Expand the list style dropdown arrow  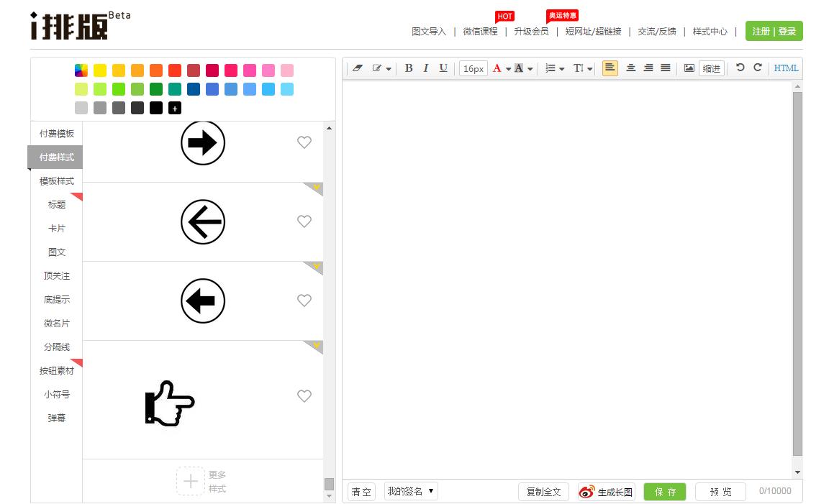(561, 69)
